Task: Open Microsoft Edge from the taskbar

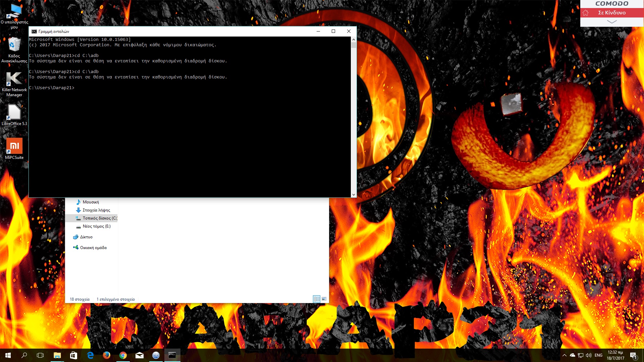Action: pos(90,355)
